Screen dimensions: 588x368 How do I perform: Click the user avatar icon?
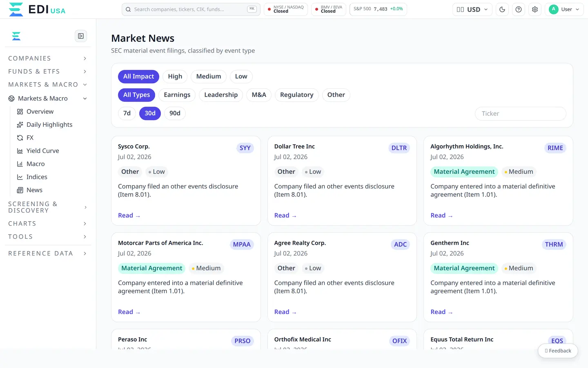[554, 9]
